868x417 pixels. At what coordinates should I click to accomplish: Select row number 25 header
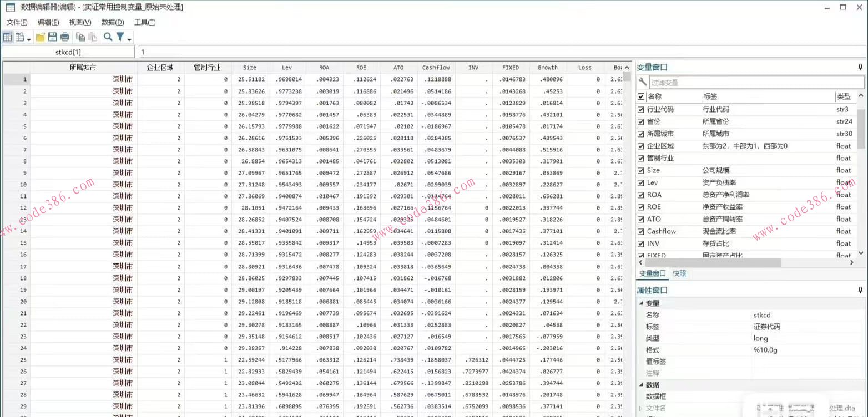[x=17, y=360]
